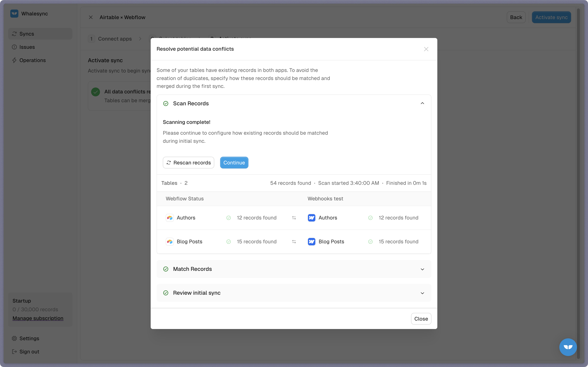Expand the Review initial sync section
The height and width of the screenshot is (367, 588).
422,293
